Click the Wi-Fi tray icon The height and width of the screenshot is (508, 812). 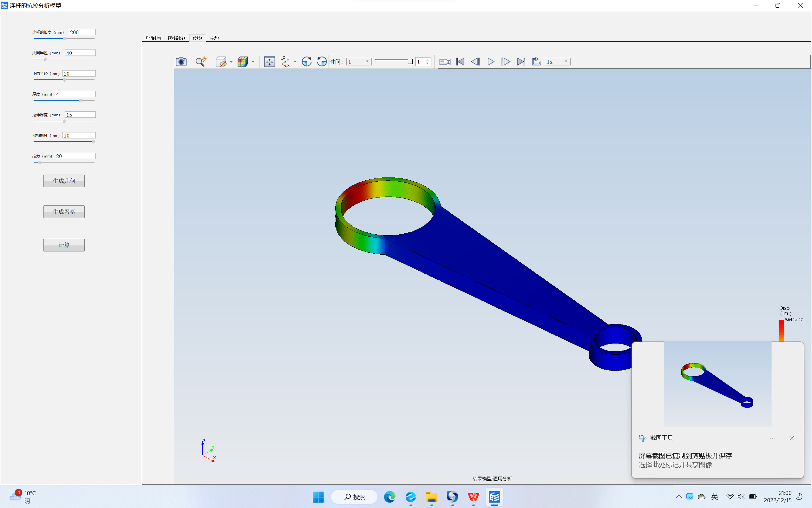point(730,497)
